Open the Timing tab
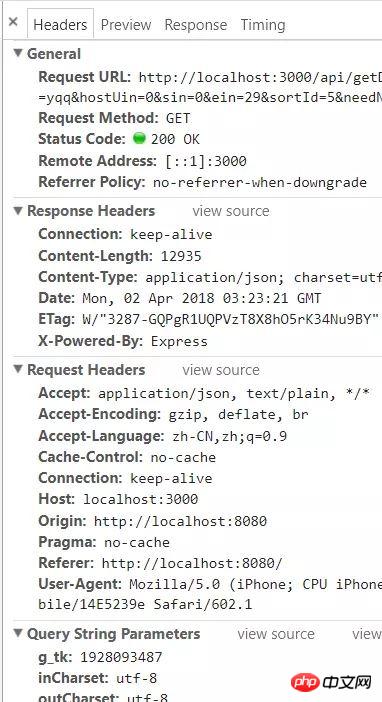Screen dimensions: 382x702 263,25
